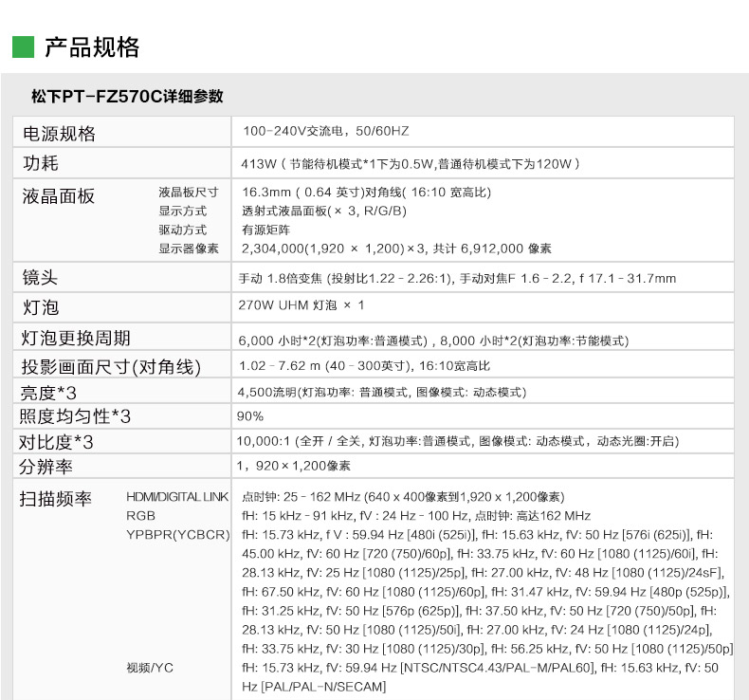Viewport: 749px width, 700px height.
Task: Click the 松下PT-FZ570C详细参数 title
Action: click(x=127, y=97)
